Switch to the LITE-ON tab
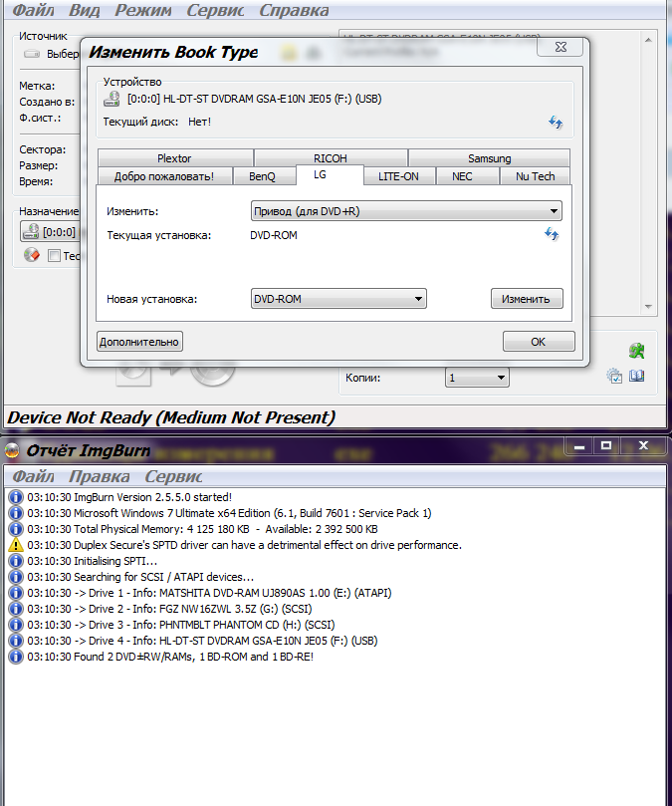The width and height of the screenshot is (672, 806). click(x=398, y=176)
